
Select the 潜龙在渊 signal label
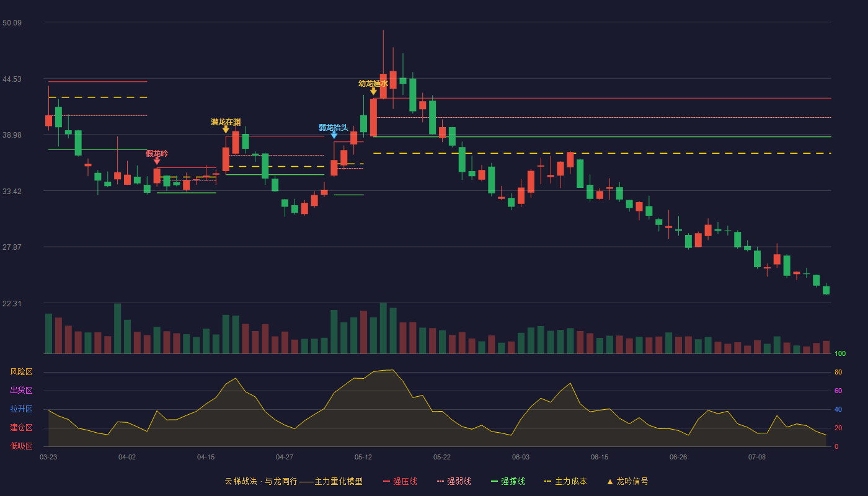[226, 122]
